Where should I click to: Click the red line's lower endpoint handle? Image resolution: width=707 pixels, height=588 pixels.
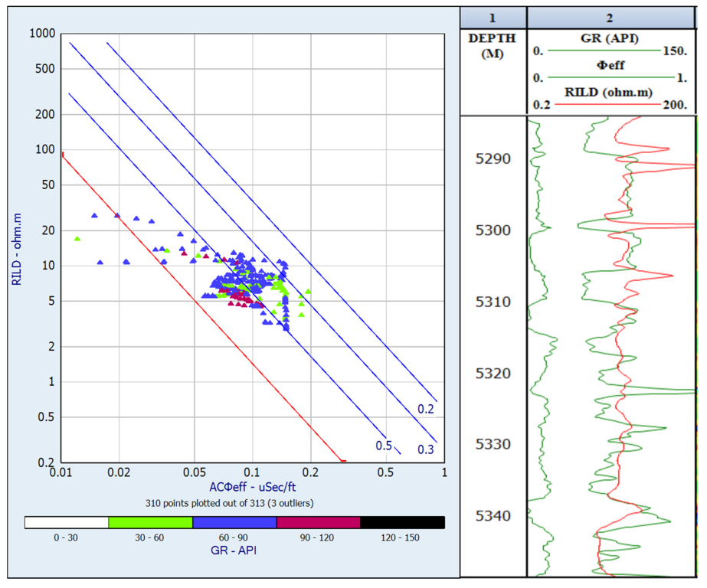pos(343,461)
